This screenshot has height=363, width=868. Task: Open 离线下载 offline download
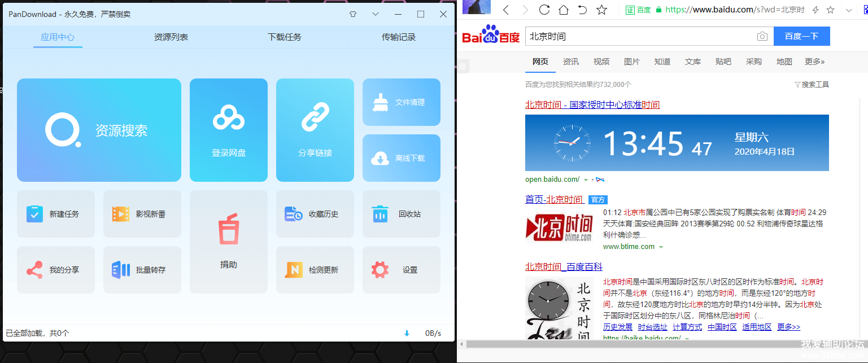[402, 158]
